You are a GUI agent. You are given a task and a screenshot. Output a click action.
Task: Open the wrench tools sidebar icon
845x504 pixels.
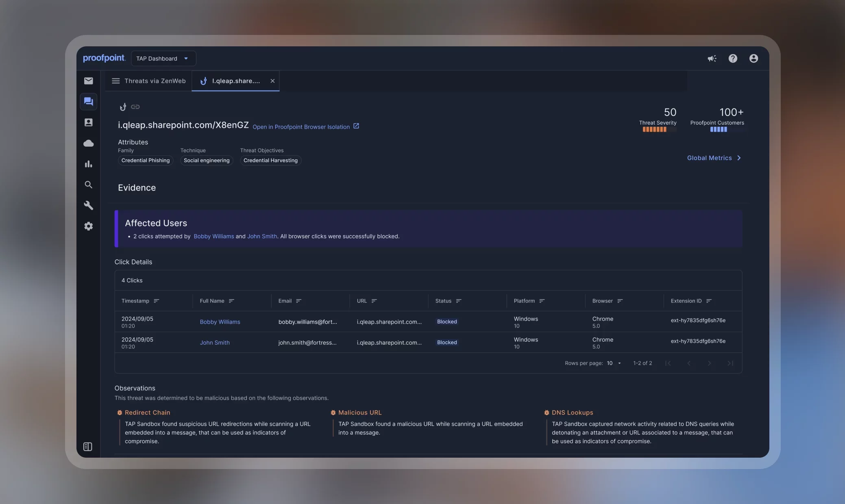coord(88,205)
